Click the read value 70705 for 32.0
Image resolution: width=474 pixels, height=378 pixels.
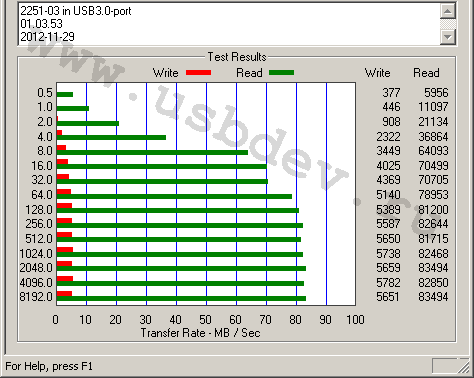(x=433, y=180)
